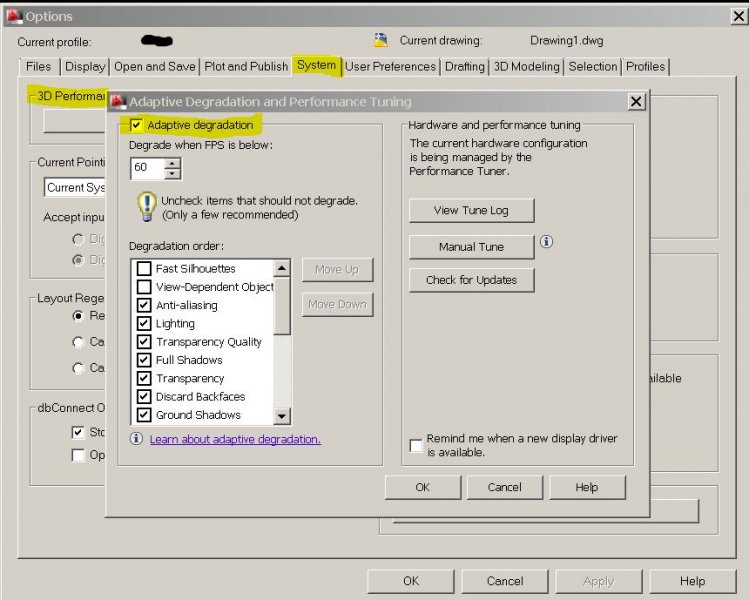Click Help in the Options window
Viewport: 749px width, 600px height.
point(693,581)
